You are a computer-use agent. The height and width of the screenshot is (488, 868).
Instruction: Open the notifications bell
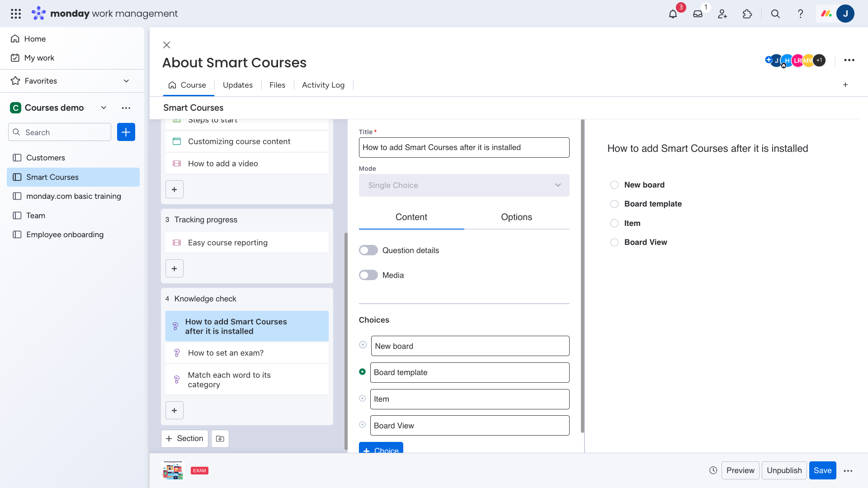coord(673,14)
